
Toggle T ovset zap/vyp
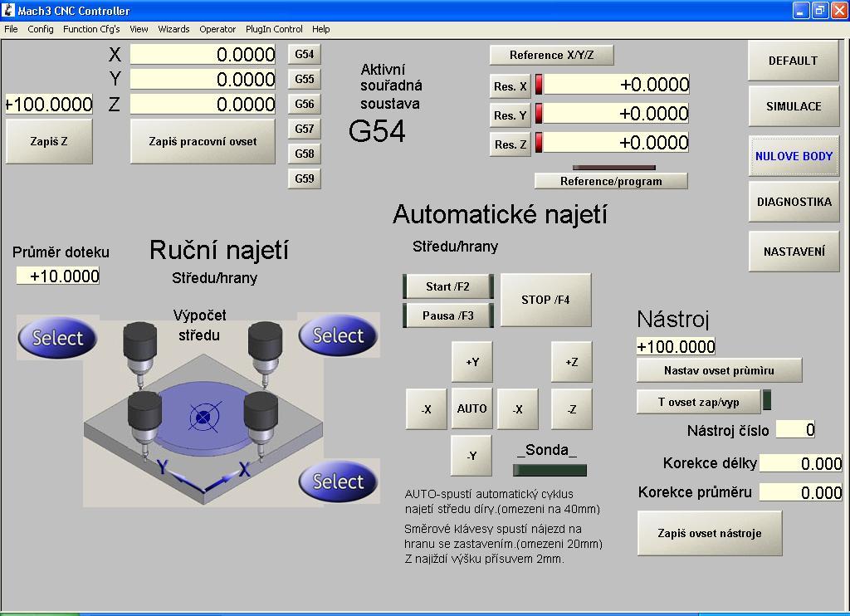(x=698, y=402)
